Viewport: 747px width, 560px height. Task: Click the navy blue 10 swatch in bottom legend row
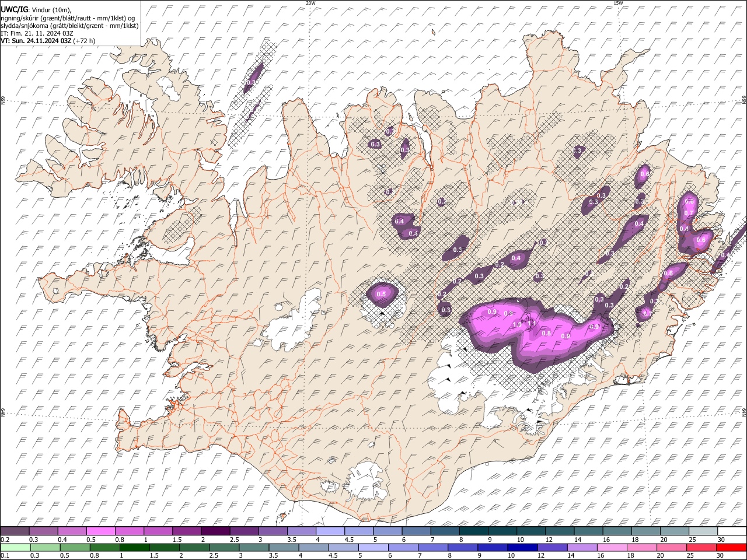(x=522, y=547)
